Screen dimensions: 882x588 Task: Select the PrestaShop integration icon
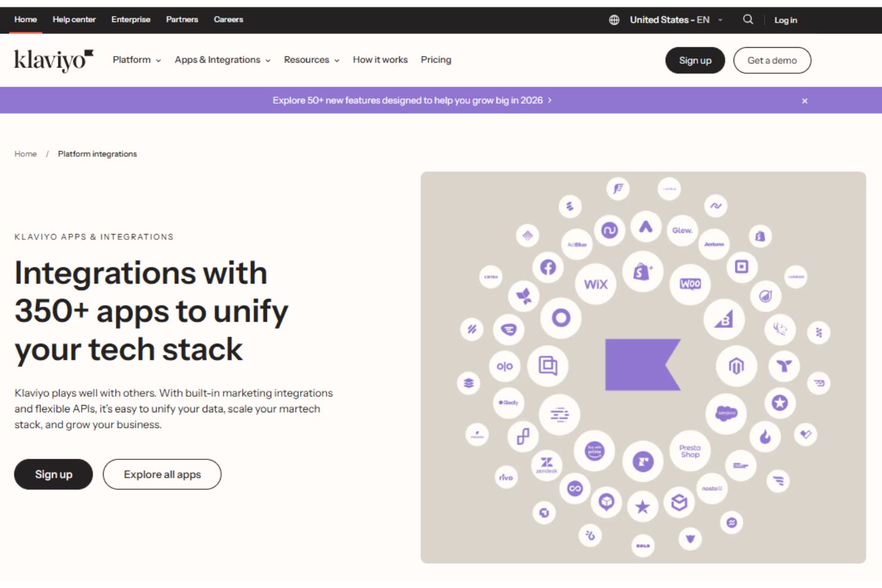(690, 451)
